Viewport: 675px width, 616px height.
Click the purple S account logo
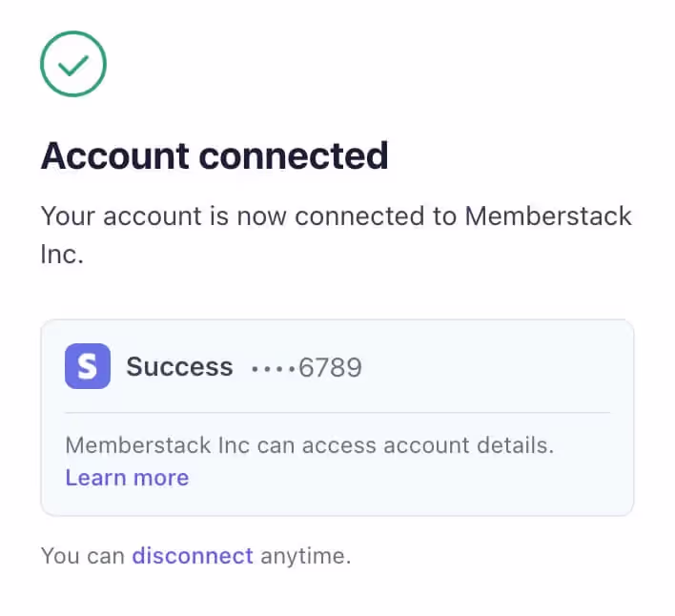point(88,367)
